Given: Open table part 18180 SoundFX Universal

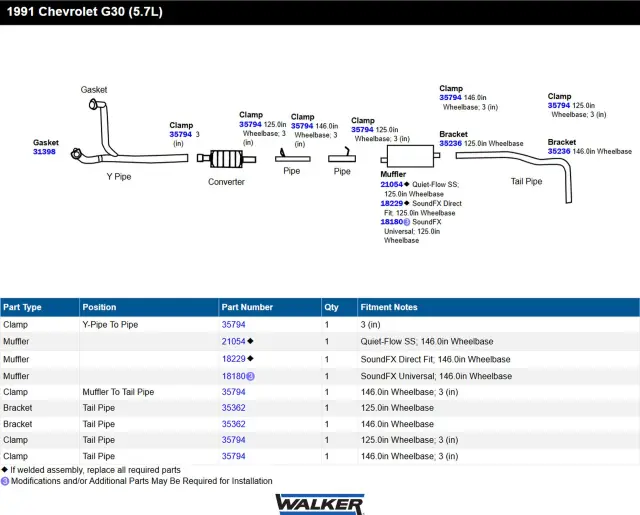Looking at the screenshot, I should (233, 376).
